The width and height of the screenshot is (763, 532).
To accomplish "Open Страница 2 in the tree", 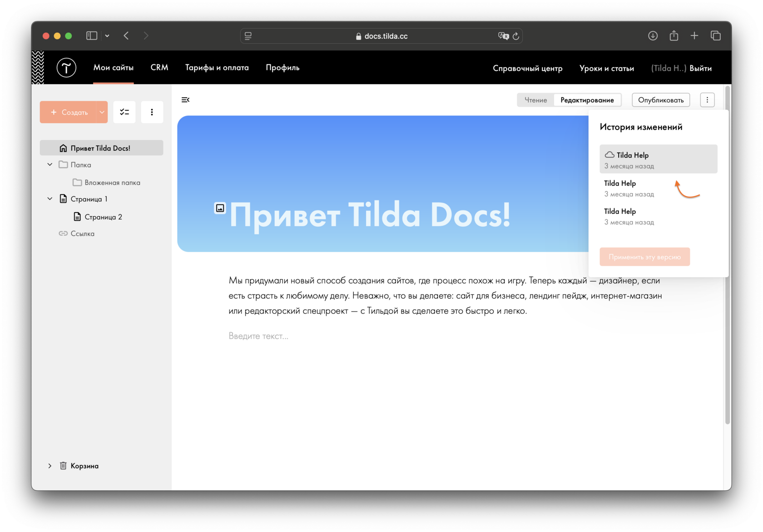I will click(103, 217).
